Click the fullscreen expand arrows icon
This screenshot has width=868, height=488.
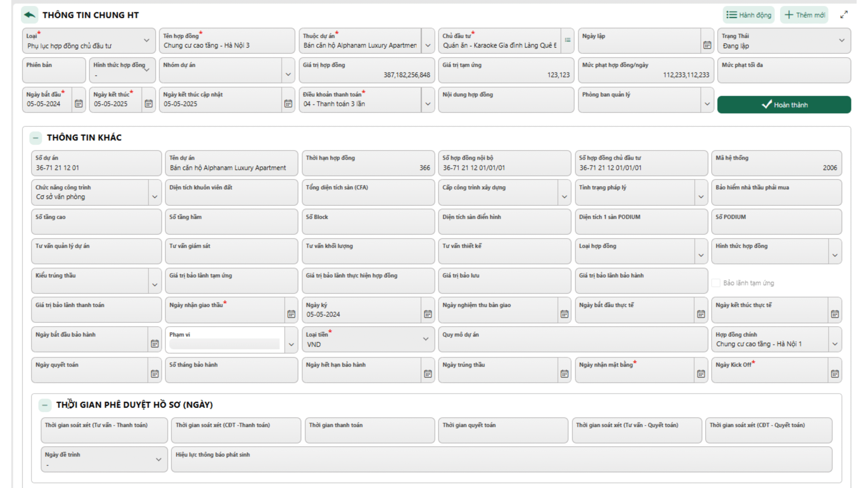point(844,15)
